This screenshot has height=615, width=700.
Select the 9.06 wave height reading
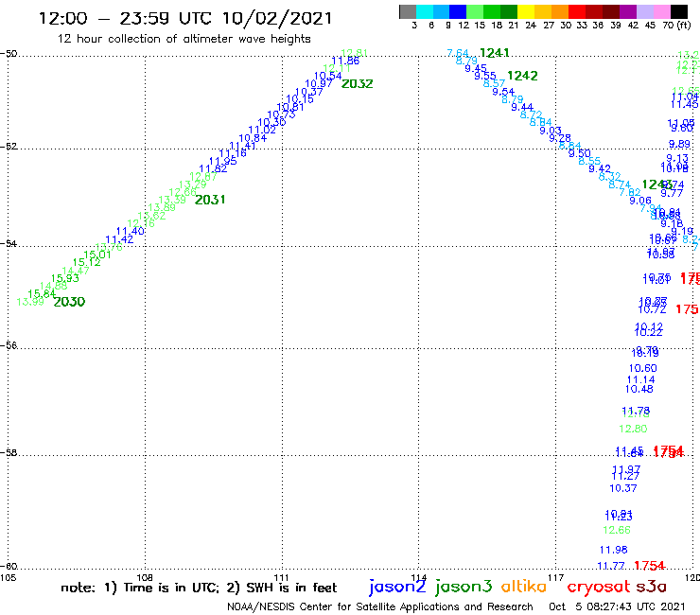coord(640,201)
